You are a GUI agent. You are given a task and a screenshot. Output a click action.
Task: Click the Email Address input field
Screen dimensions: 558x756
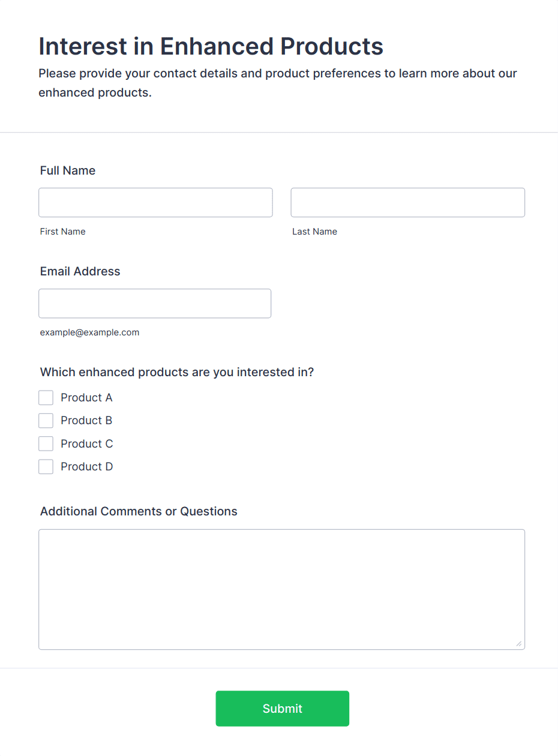pyautogui.click(x=155, y=304)
